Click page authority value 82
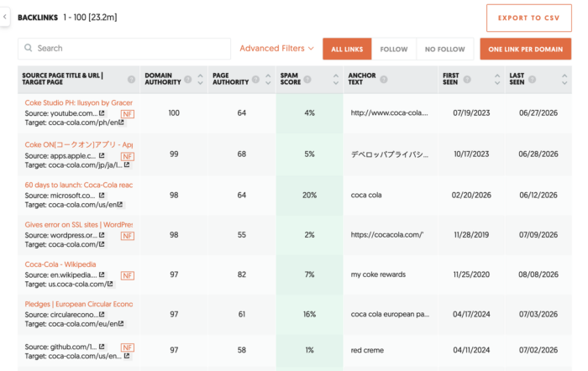The height and width of the screenshot is (371, 588). (242, 274)
